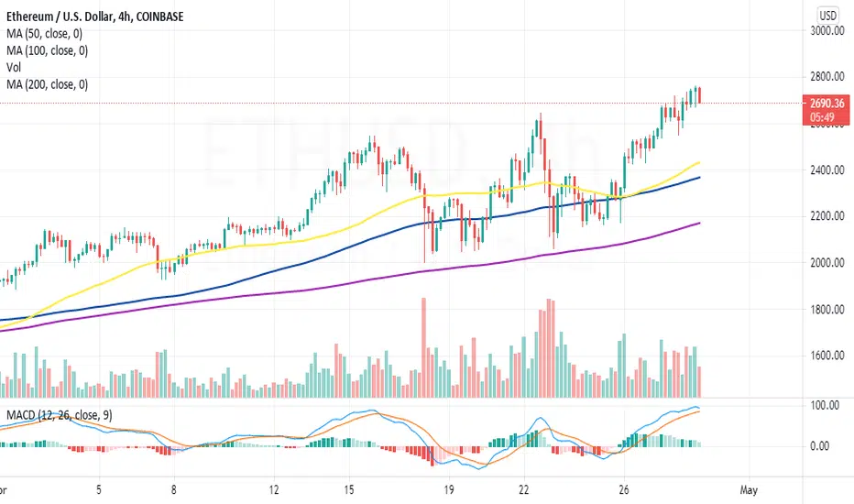The image size is (854, 504).
Task: Click the tallest red volume bar near 18
Action: click(423, 347)
